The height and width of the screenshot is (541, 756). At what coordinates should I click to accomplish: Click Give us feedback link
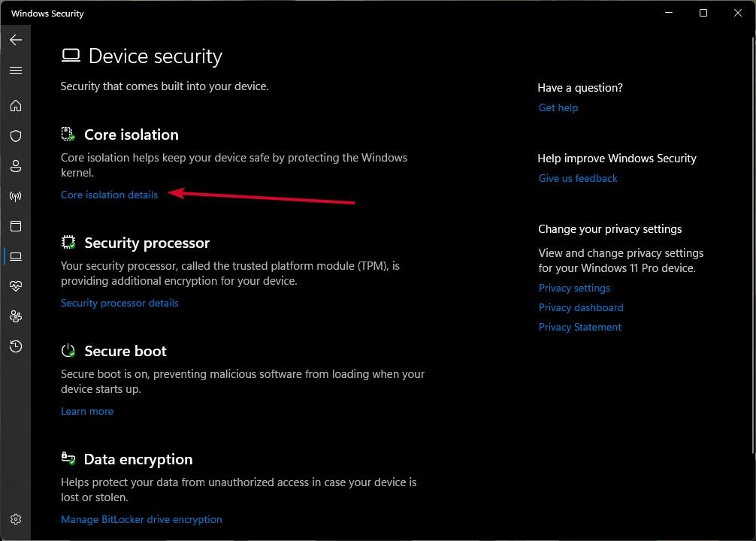[578, 178]
